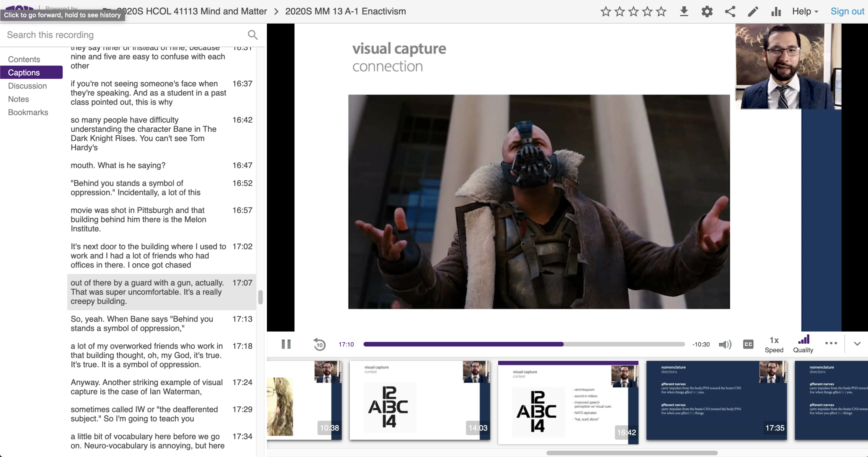Open the slide thumbnail at 10:38

click(304, 400)
